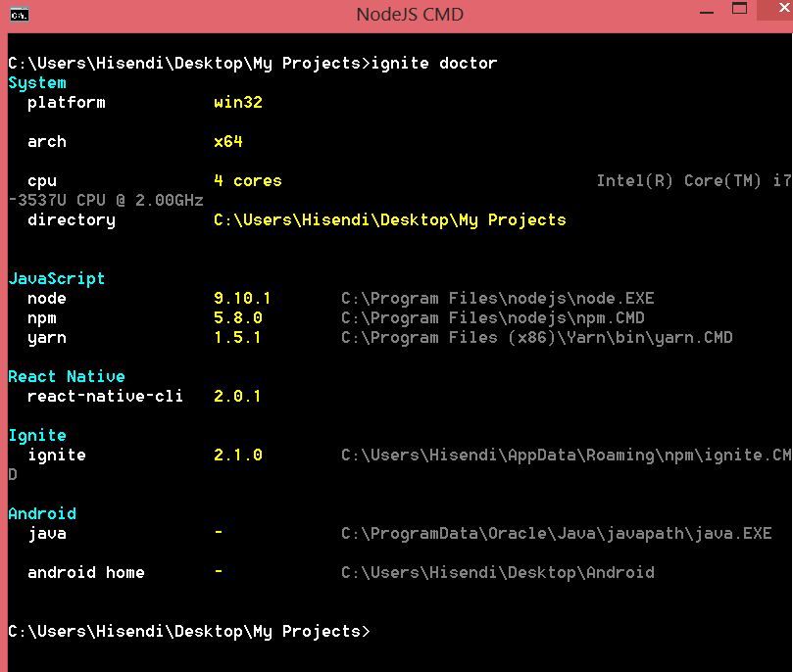This screenshot has width=793, height=672.
Task: Click the bottom command prompt line
Action: pos(189,632)
